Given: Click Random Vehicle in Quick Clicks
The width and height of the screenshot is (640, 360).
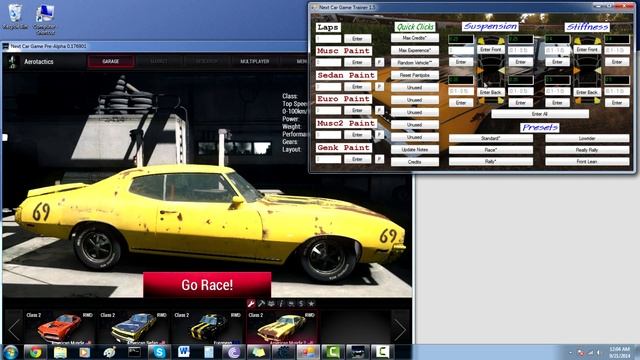Looking at the screenshot, I should coord(415,63).
